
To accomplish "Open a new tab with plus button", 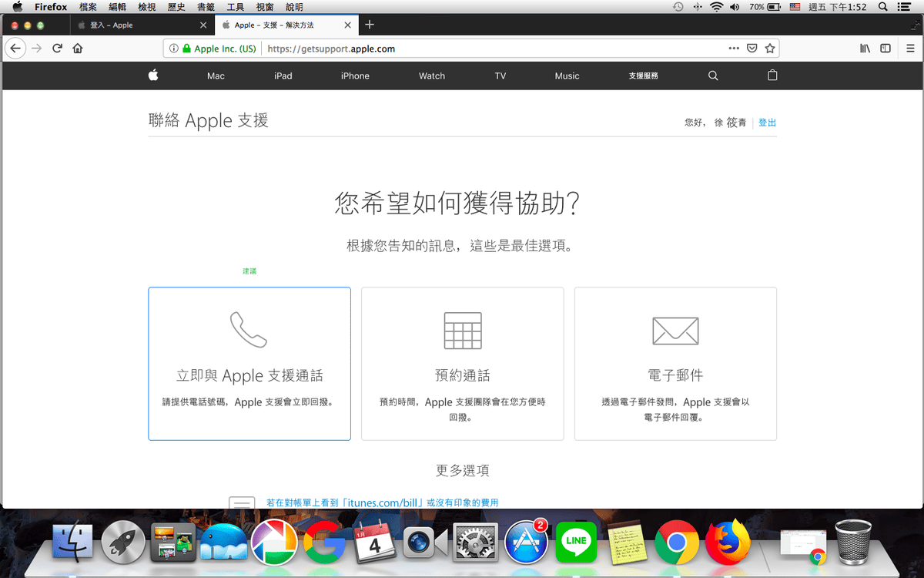I will pyautogui.click(x=370, y=25).
